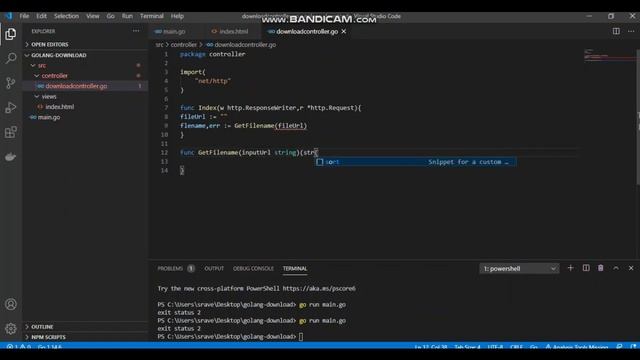Split the terminal panel
The height and width of the screenshot is (360, 640).
586,268
